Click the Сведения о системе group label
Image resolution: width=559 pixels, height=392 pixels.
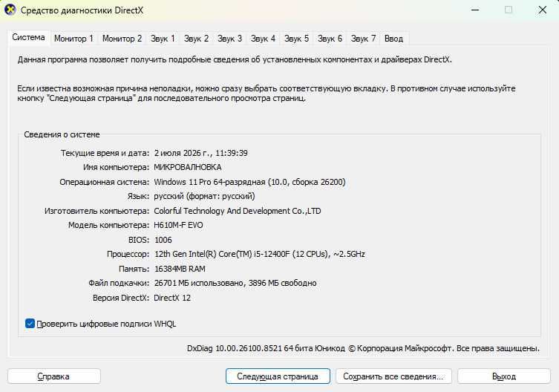pos(62,134)
